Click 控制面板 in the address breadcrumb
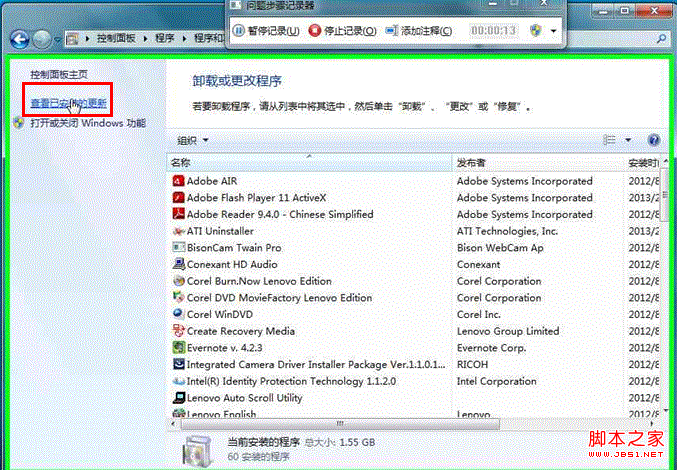Screen dimensions: 677x470 coord(116,38)
